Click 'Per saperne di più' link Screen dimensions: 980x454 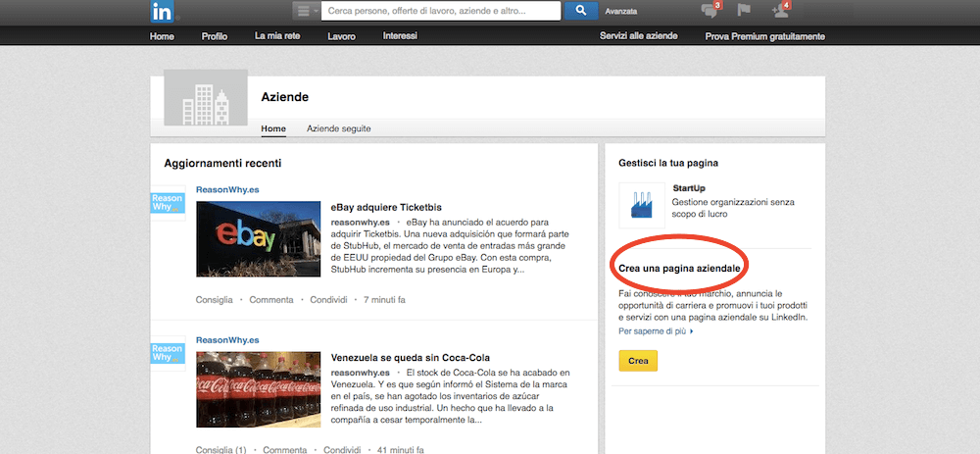point(657,330)
